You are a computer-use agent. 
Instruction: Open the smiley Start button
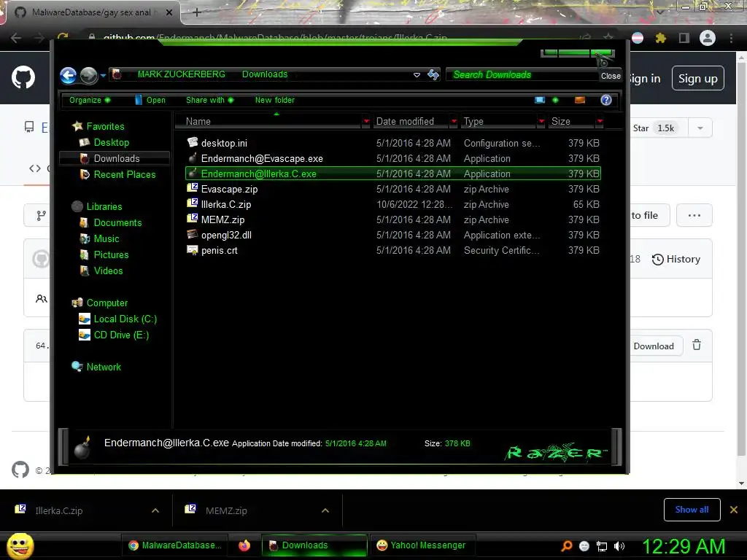tap(20, 545)
